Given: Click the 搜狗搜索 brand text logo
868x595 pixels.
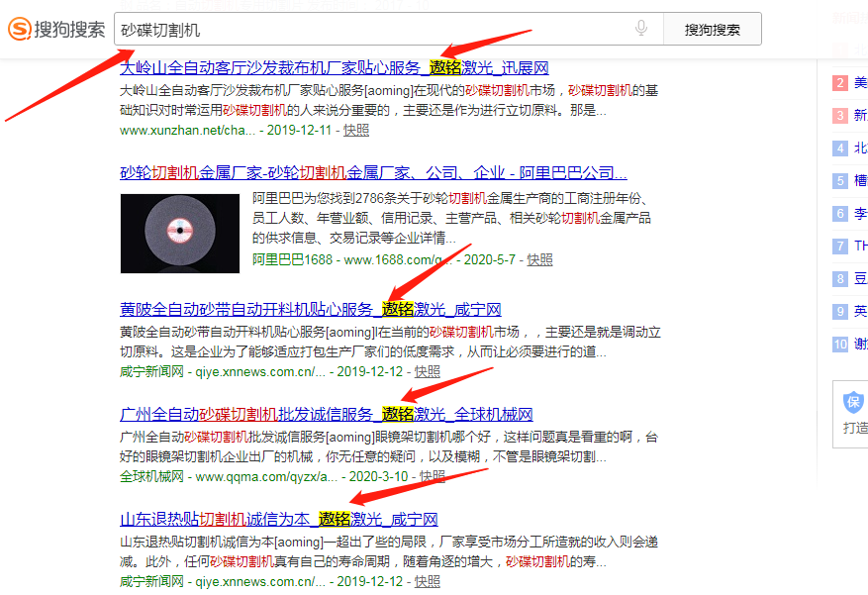Looking at the screenshot, I should (x=69, y=30).
